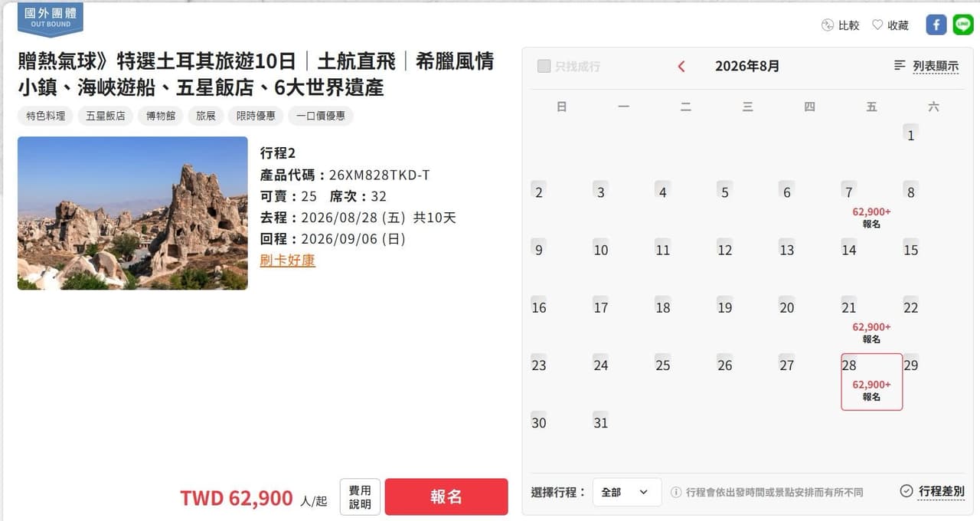Click the red 報名 sign-up button

click(446, 496)
